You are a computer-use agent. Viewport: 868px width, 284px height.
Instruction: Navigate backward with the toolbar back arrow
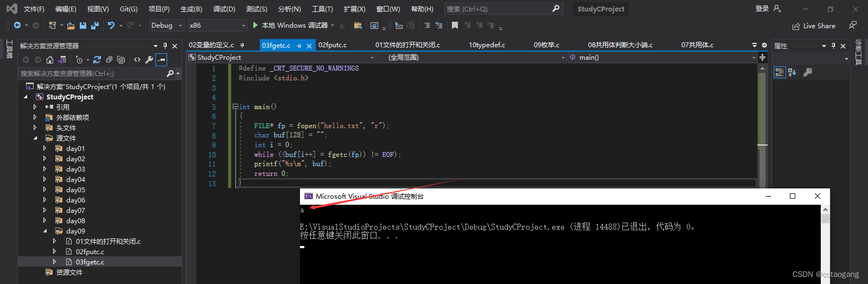pos(17,26)
